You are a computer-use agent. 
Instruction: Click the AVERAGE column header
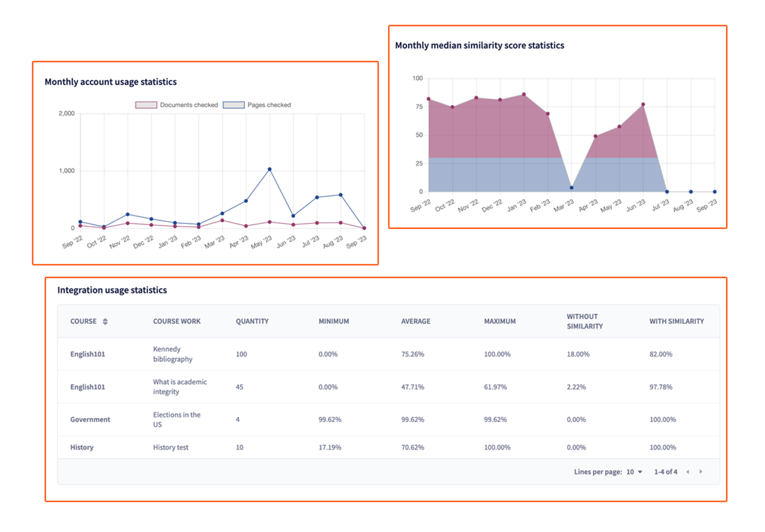pos(416,321)
